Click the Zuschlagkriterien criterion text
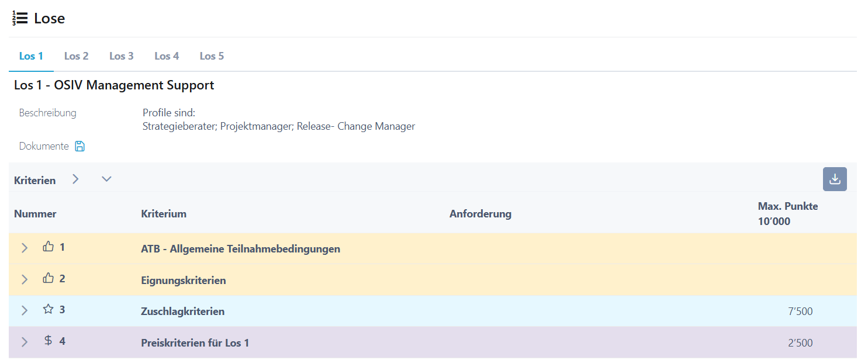This screenshot has height=360, width=868. [183, 311]
